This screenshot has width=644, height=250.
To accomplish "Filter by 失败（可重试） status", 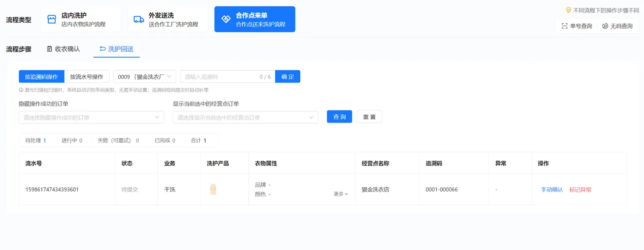I will (118, 140).
